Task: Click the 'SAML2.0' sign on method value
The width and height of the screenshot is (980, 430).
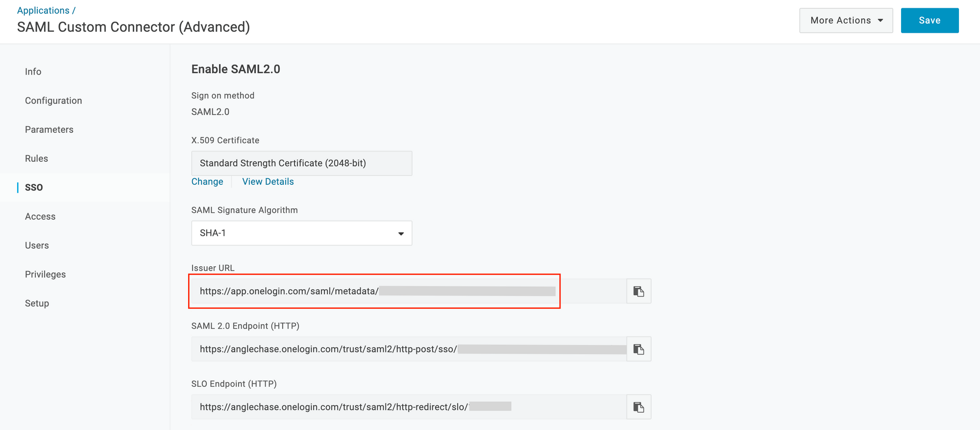Action: pos(210,112)
